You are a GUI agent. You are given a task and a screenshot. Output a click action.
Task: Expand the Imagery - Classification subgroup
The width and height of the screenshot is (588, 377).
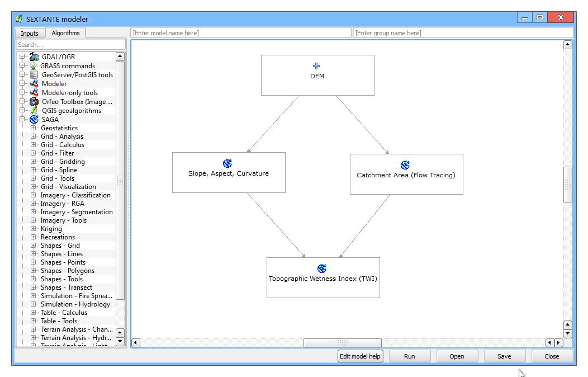pos(34,195)
